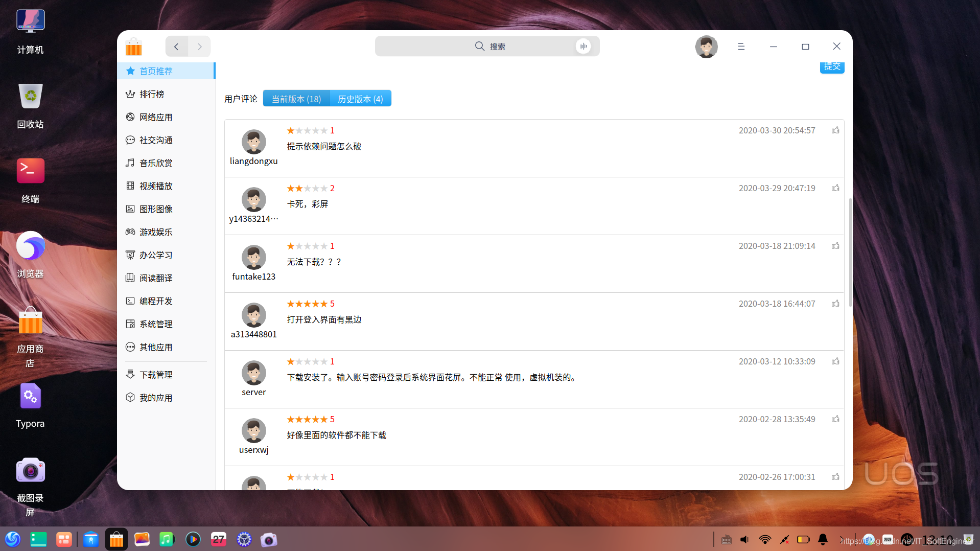Open the calendar dock icon showing 27

click(x=219, y=539)
